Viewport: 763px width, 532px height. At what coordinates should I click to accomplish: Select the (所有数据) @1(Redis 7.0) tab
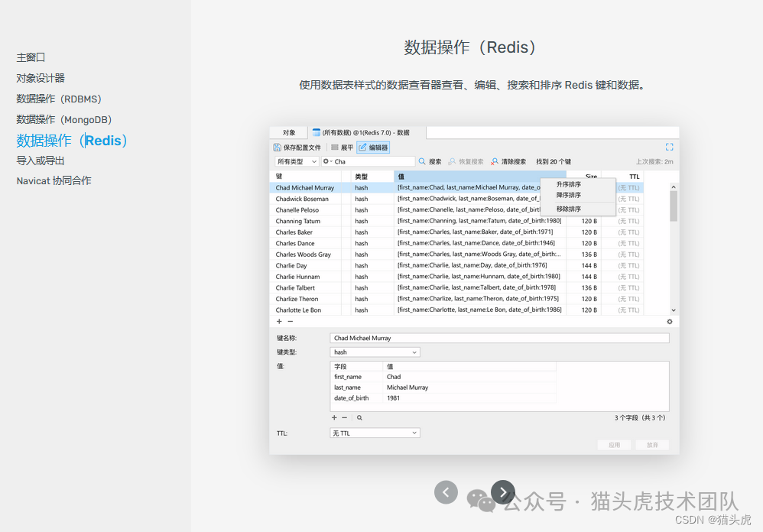367,133
